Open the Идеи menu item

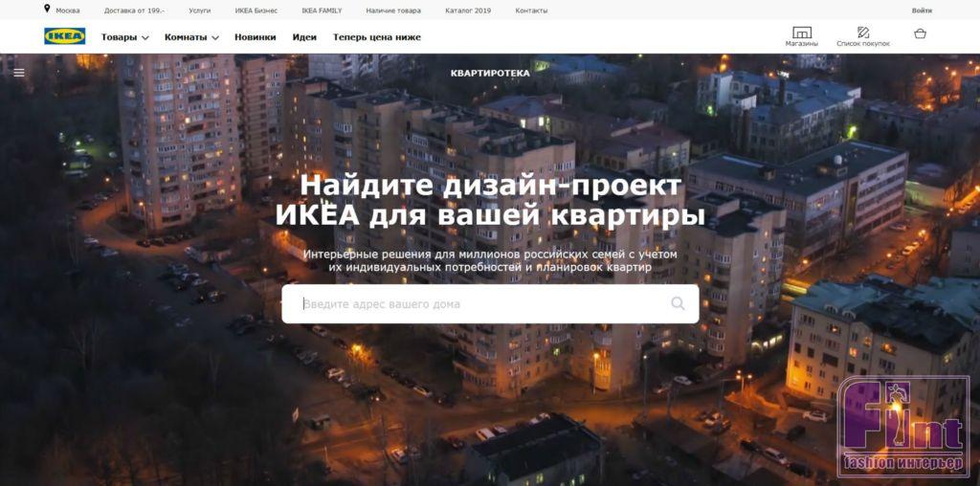coord(304,37)
